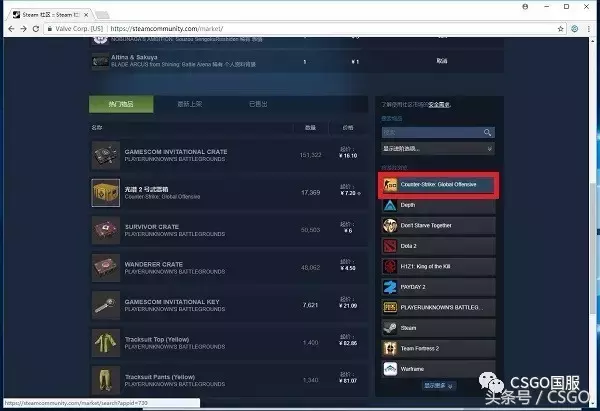Sort by the price column header
Viewport: 600px width, 411px height.
(348, 128)
